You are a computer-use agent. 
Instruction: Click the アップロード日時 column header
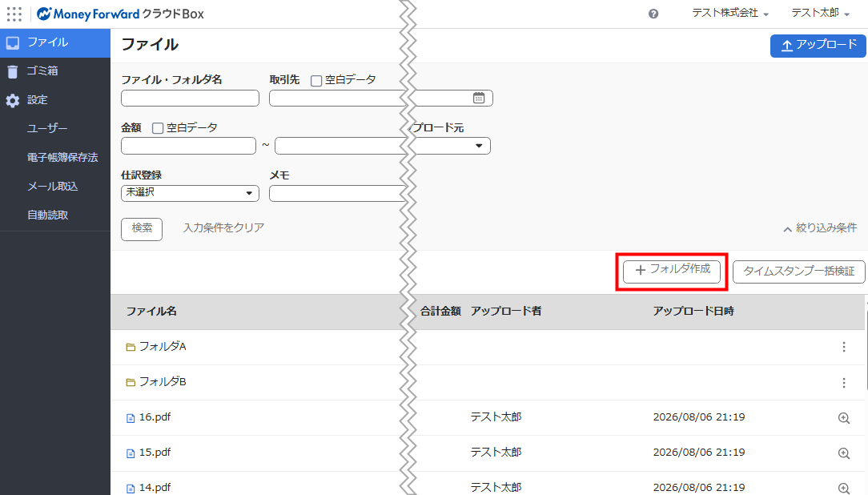(x=693, y=311)
